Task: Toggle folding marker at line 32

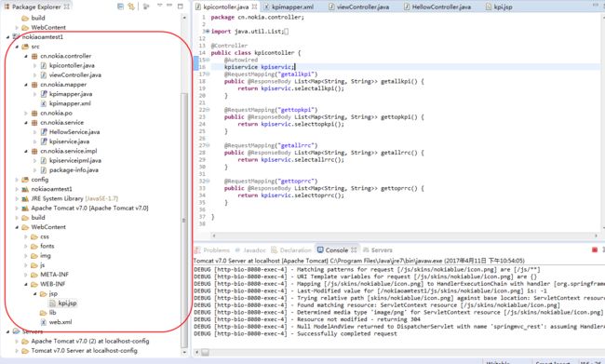Action: [x=208, y=181]
